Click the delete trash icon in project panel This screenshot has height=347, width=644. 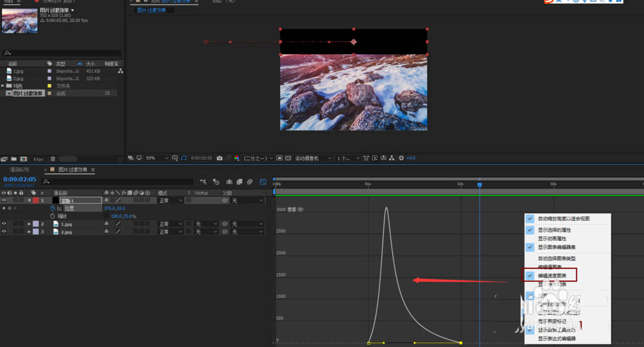point(53,158)
